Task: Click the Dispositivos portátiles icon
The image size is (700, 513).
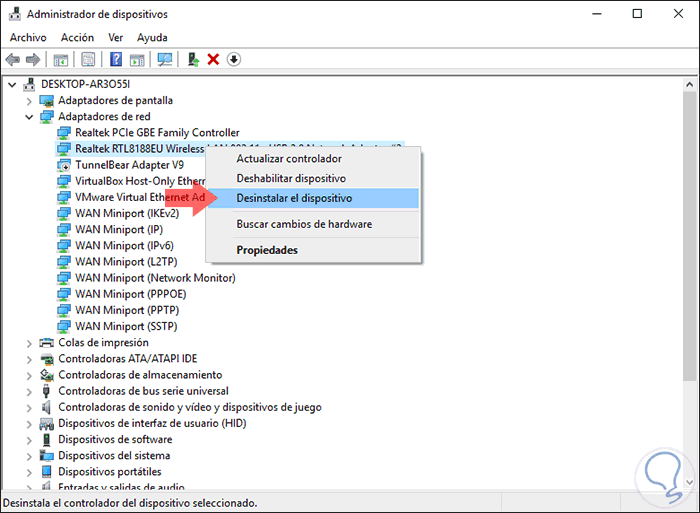Action: point(46,472)
